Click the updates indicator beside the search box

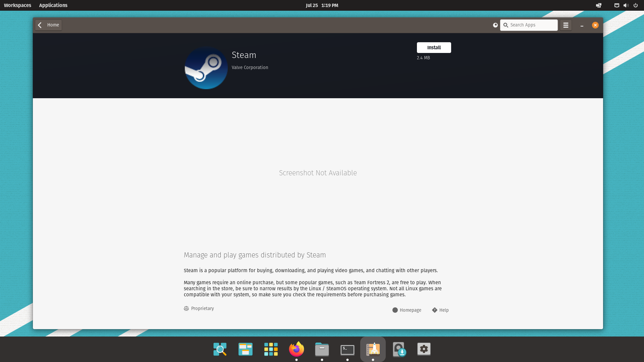(495, 25)
